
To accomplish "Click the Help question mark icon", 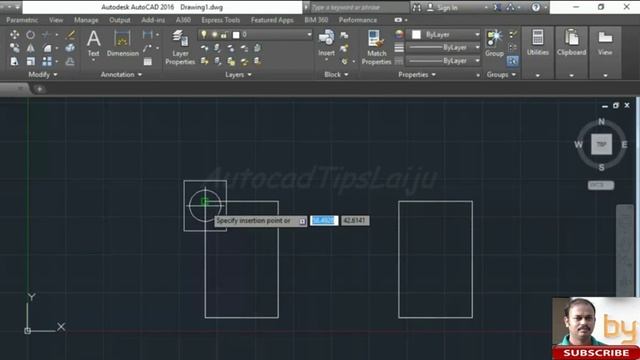I will pyautogui.click(x=536, y=7).
